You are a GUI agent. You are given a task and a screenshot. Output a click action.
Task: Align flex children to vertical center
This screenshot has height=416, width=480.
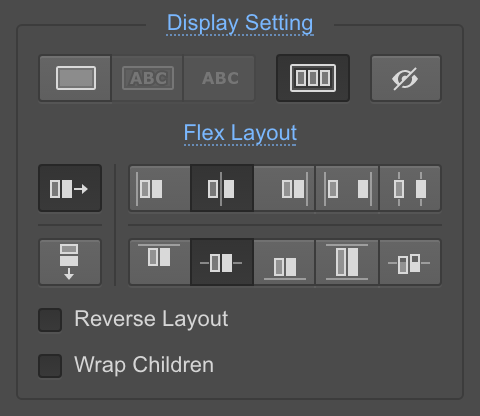tap(222, 262)
